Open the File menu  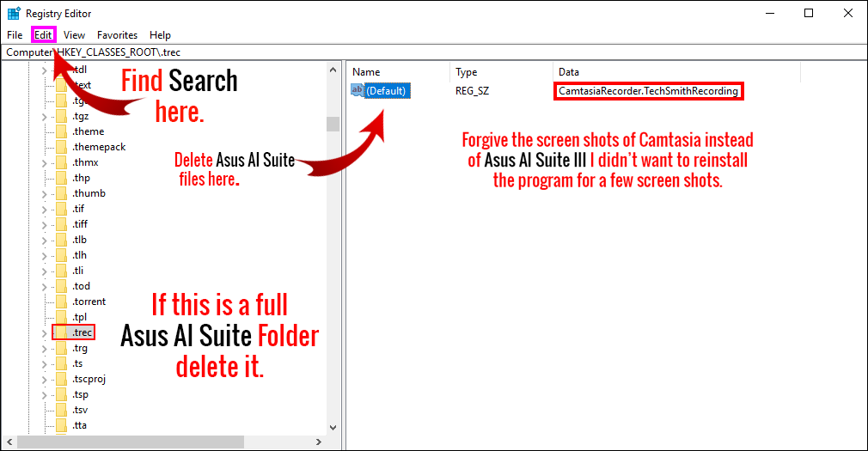[x=15, y=35]
